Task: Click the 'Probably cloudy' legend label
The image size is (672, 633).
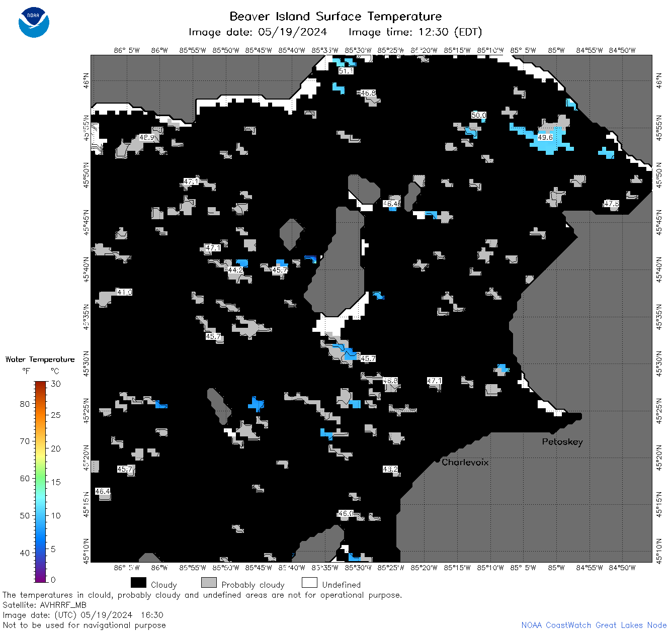Action: point(253,585)
